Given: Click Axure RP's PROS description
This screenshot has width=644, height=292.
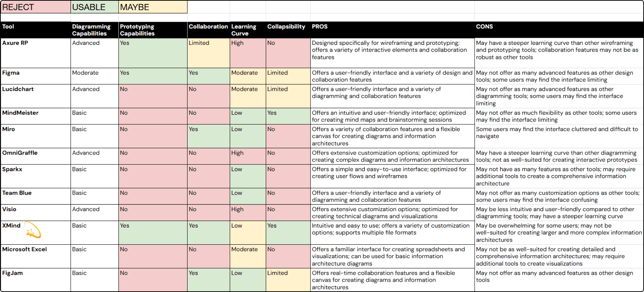Looking at the screenshot, I should click(x=392, y=53).
